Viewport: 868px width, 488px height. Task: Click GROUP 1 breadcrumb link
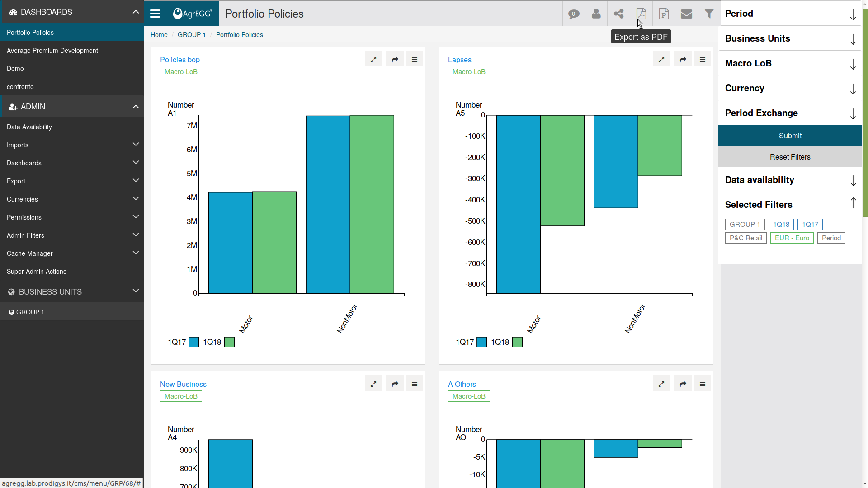(x=191, y=35)
